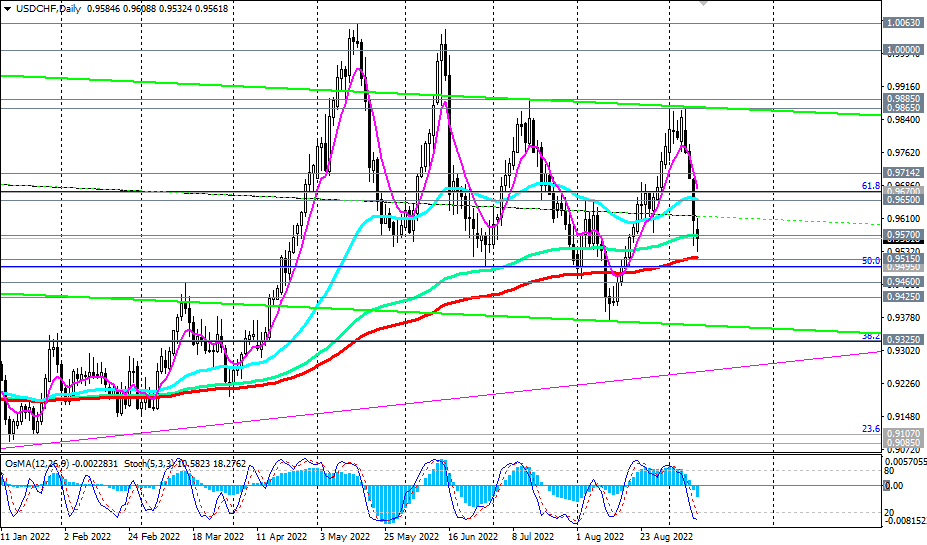Click the 11 Jan 2022 date label

26,536
